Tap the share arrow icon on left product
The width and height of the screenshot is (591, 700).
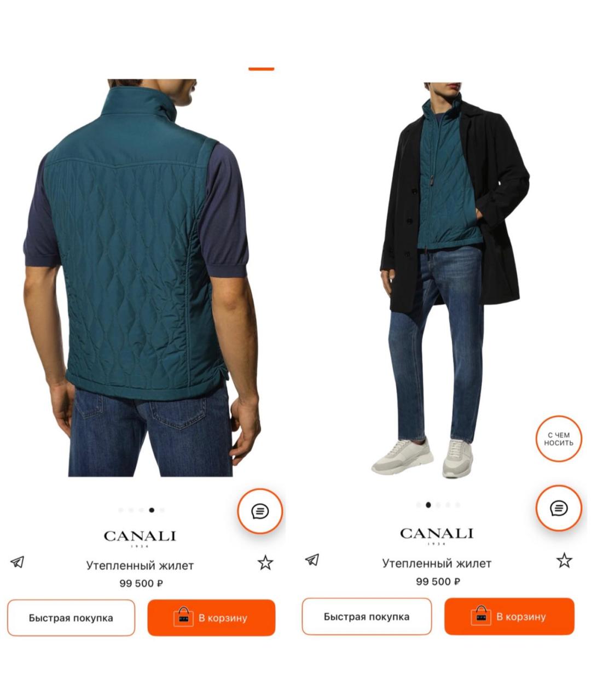18,562
